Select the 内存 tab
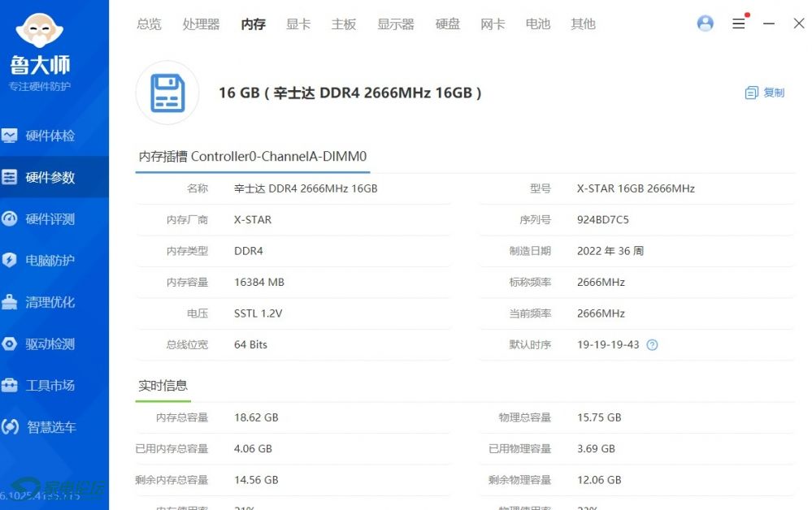Image resolution: width=812 pixels, height=510 pixels. pyautogui.click(x=254, y=24)
